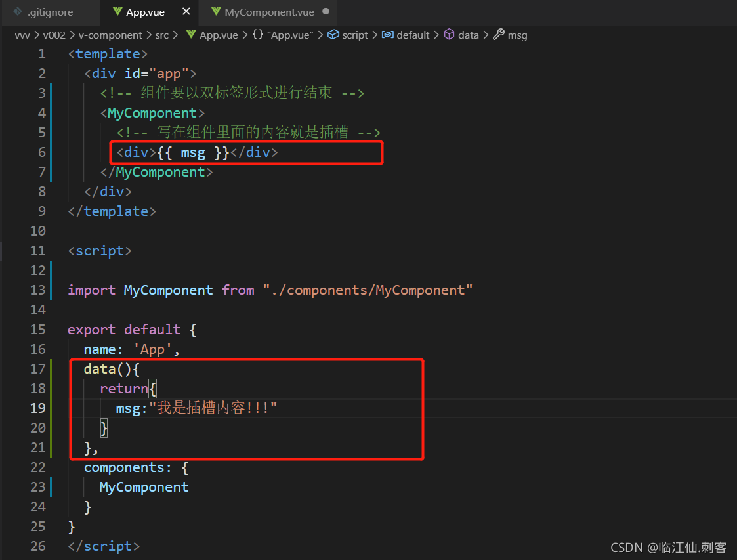Open the data breadcrumb symbol
Image resolution: width=737 pixels, height=560 pixels.
click(468, 35)
